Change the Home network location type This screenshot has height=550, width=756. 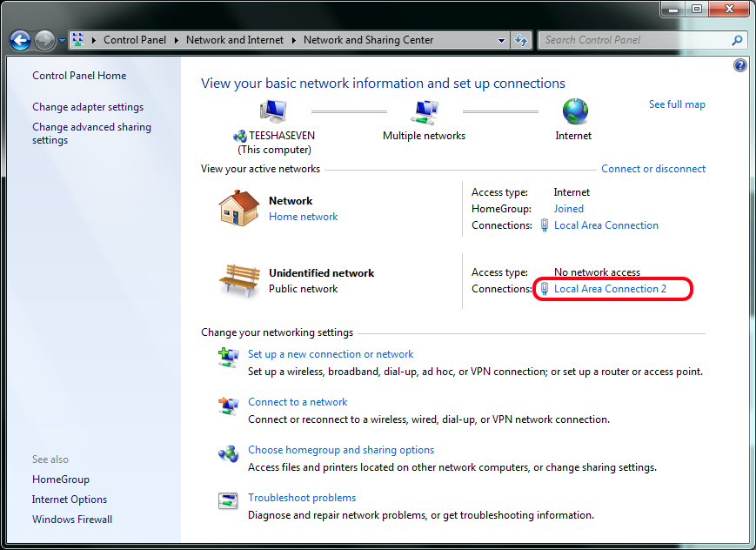304,217
